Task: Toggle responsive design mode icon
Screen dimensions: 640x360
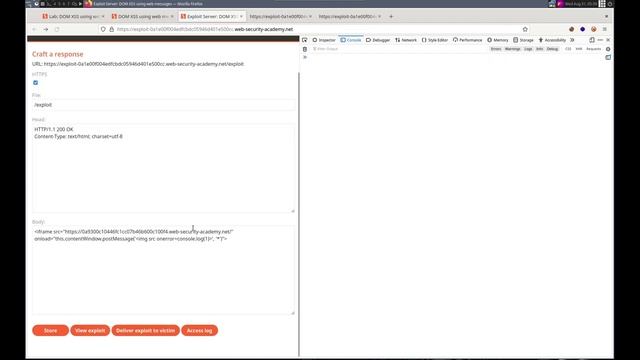Action: click(x=592, y=40)
